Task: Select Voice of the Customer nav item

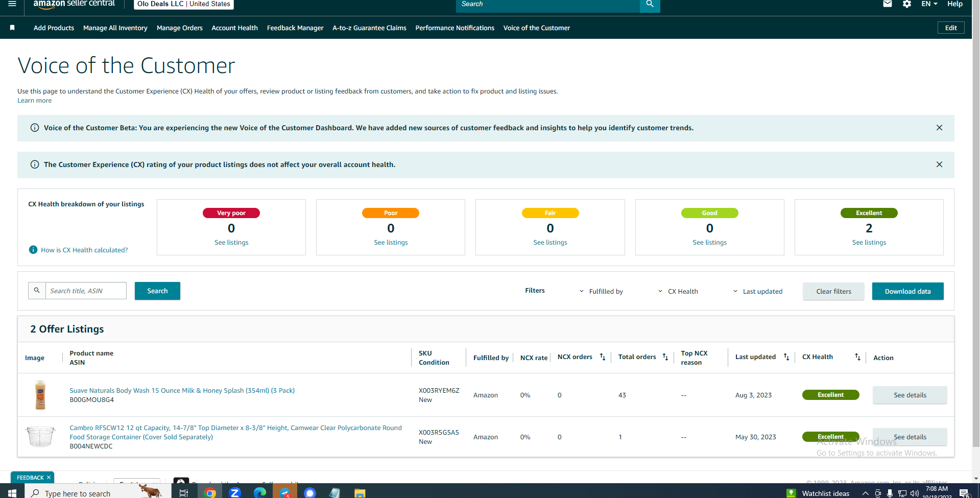Action: pos(536,28)
